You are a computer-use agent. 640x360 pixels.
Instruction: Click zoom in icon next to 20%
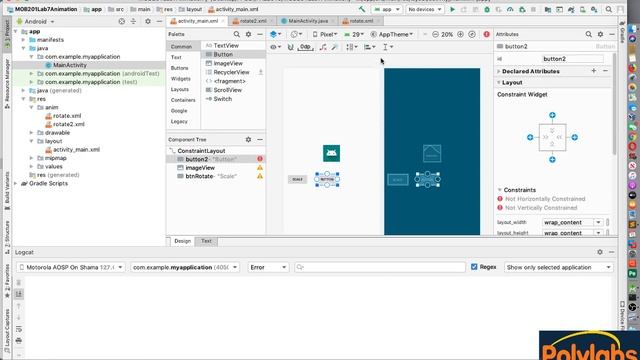pos(460,34)
